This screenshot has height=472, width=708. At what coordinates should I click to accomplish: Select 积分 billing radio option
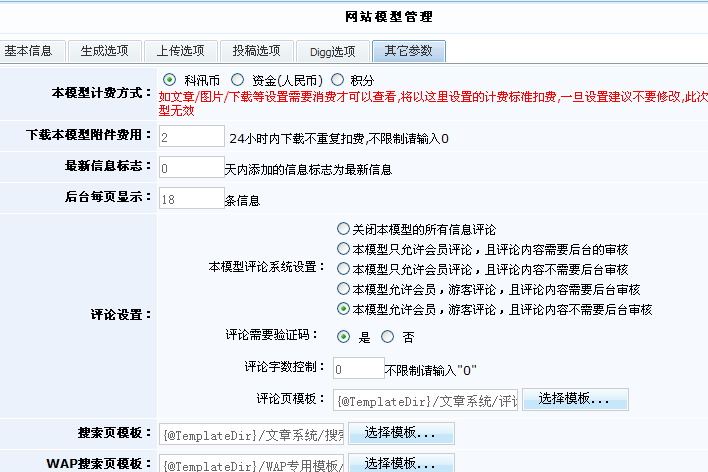click(x=338, y=79)
